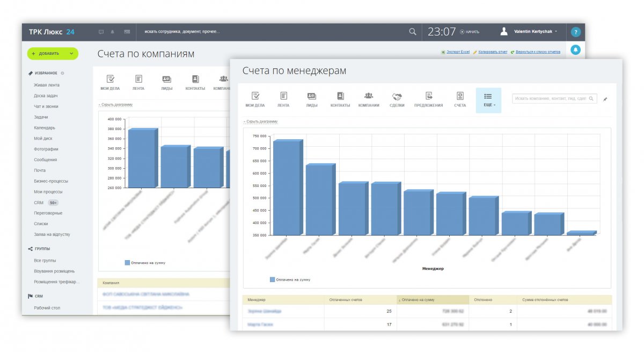Viewport: 644px width, 352px height.
Task: Click the settings gear next to Избранное
Action: 63,73
